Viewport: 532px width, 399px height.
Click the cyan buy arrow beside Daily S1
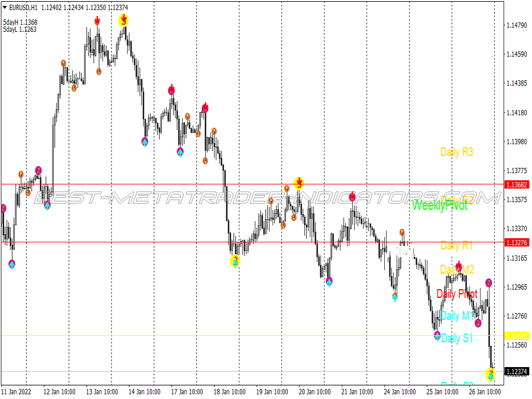[x=437, y=336]
